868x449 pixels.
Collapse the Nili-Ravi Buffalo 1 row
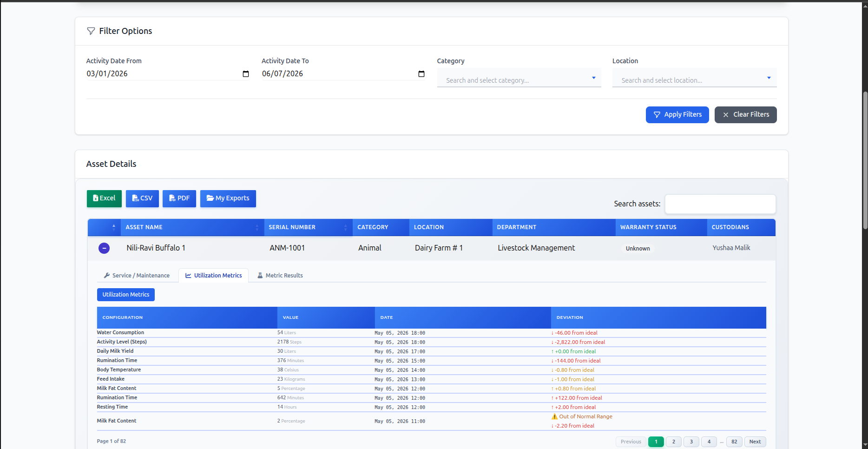coord(104,248)
